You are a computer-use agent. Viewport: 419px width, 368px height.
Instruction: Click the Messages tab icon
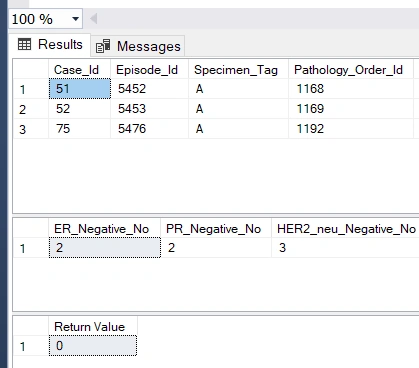[103, 46]
